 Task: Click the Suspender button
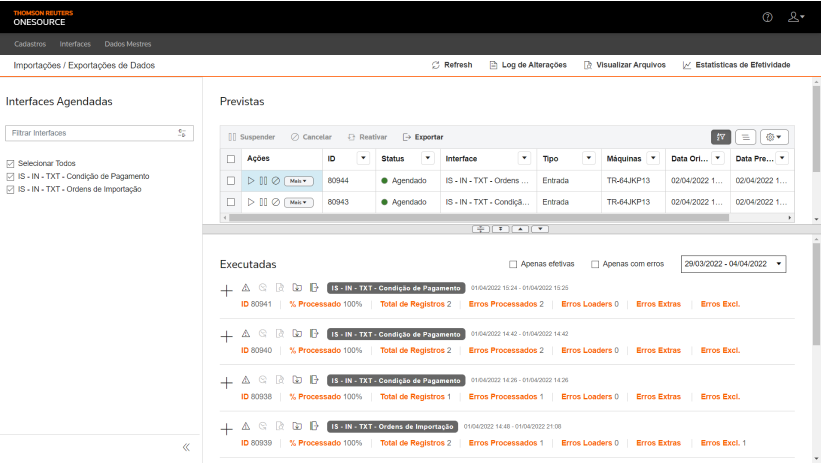252,137
